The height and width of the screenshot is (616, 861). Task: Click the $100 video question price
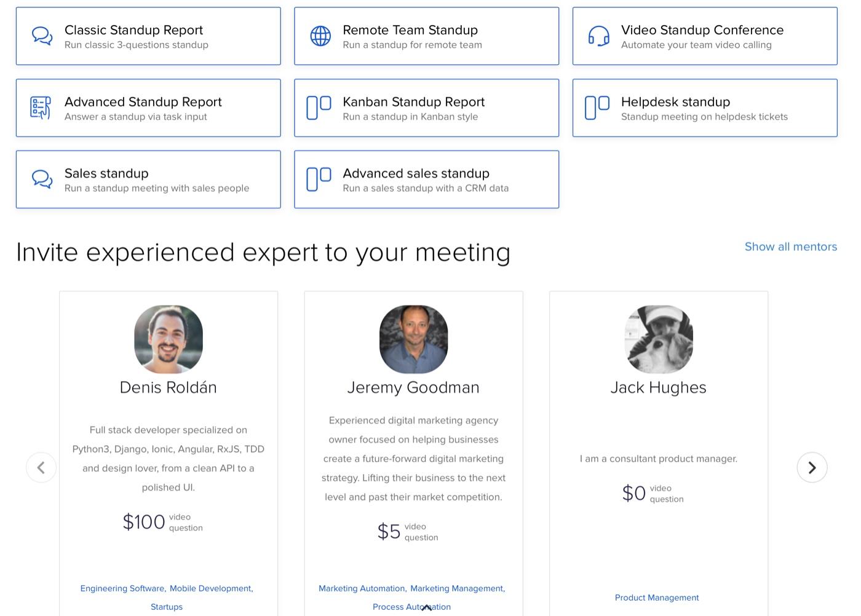(162, 522)
